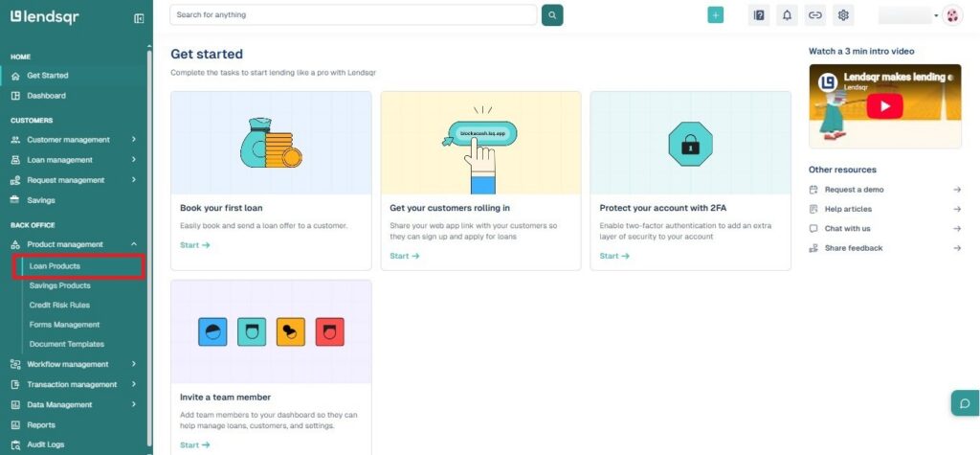Click the Help articles document icon

coord(813,209)
